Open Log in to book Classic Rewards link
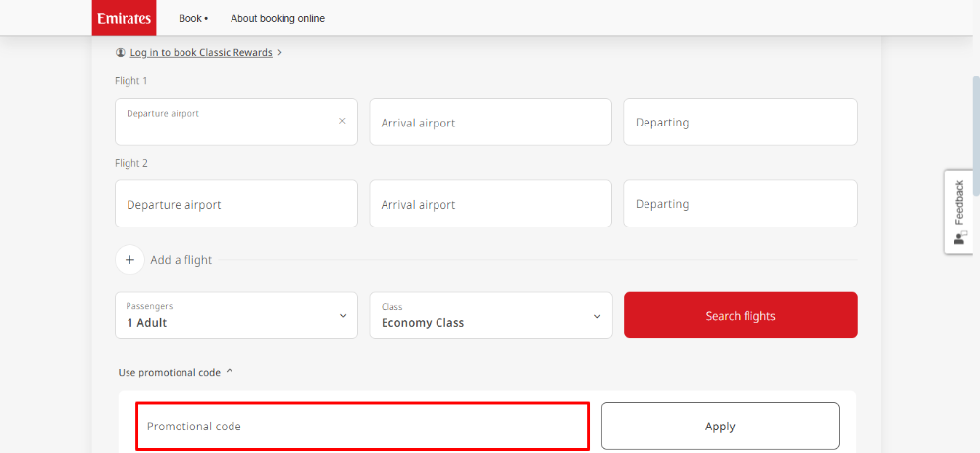The height and width of the screenshot is (453, 980). tap(201, 53)
